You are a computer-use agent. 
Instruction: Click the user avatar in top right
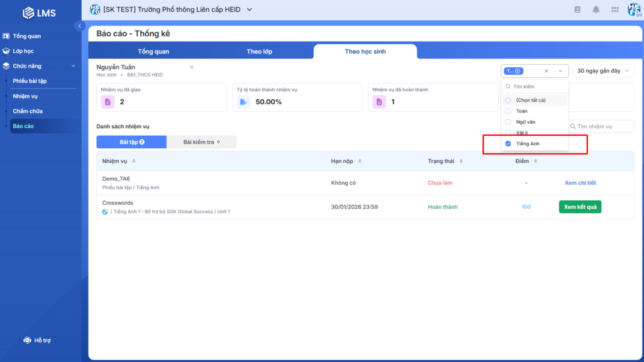(x=634, y=9)
